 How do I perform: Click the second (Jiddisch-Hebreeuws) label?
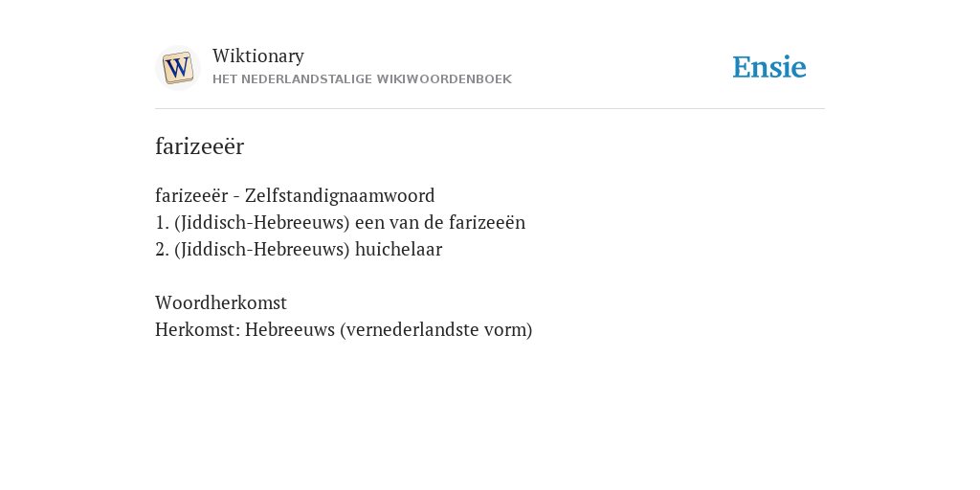click(x=262, y=250)
